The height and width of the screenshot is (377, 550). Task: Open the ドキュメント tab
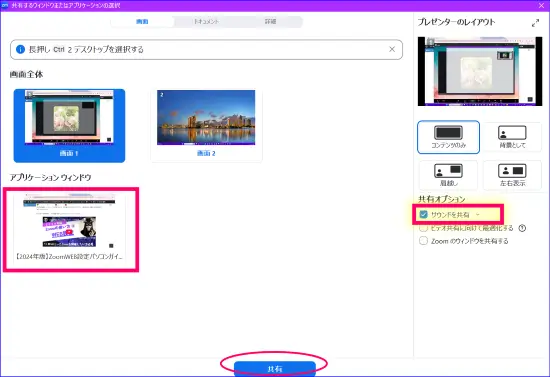(x=206, y=22)
